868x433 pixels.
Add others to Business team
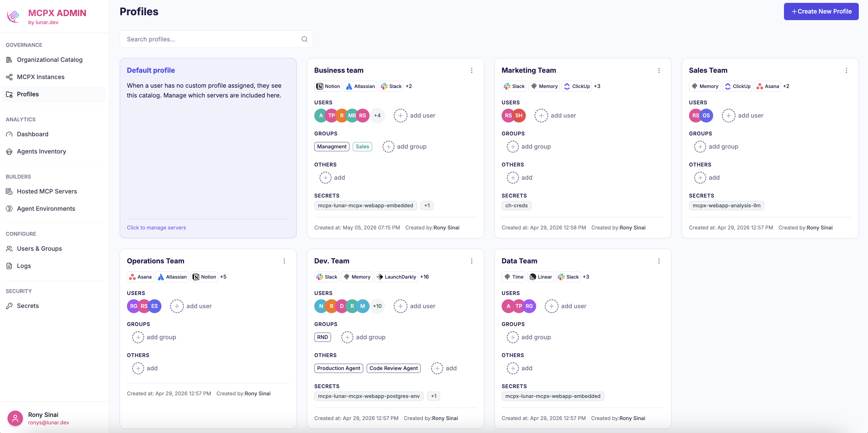click(x=332, y=177)
